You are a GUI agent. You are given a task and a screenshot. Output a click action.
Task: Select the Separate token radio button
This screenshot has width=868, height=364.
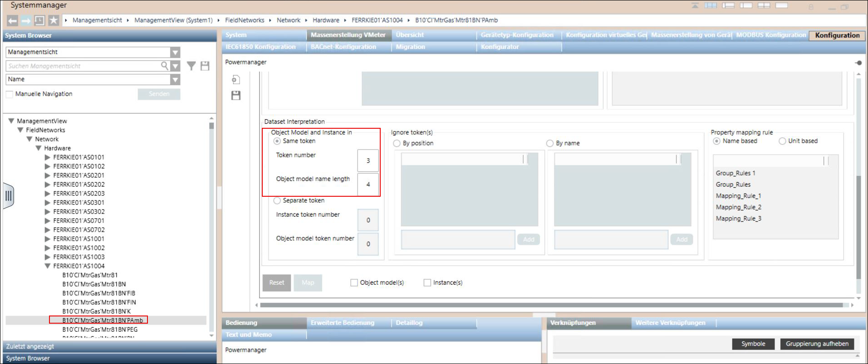click(x=277, y=200)
